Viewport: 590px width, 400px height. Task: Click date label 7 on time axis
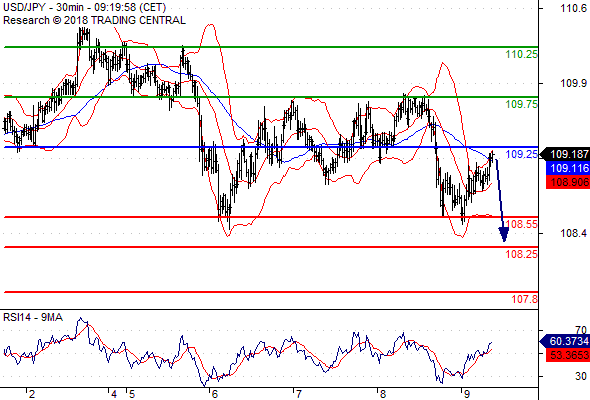(299, 394)
